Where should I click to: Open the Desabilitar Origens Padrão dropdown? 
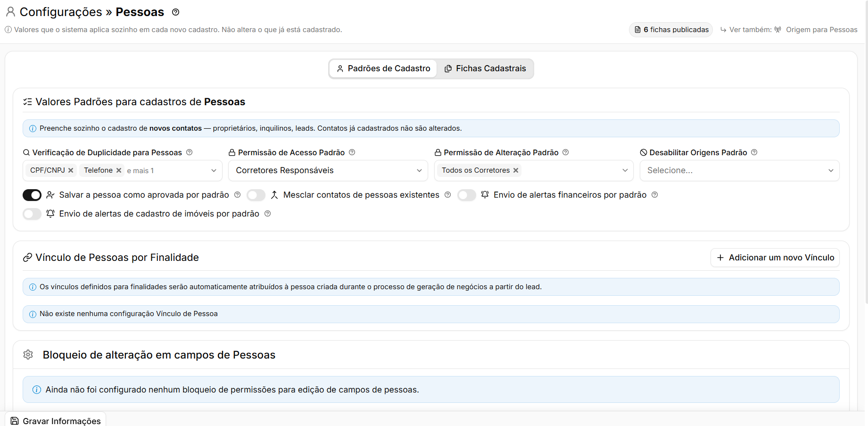tap(739, 170)
